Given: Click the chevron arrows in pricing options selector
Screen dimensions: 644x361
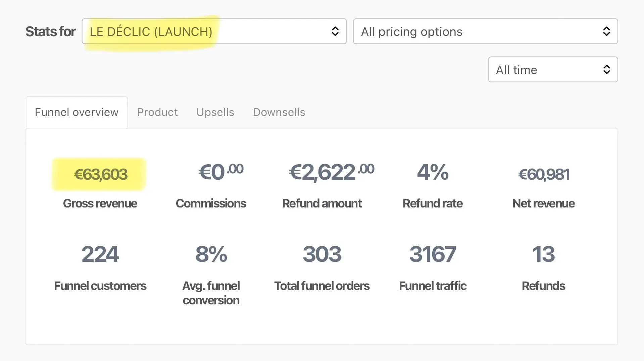Looking at the screenshot, I should [x=606, y=32].
